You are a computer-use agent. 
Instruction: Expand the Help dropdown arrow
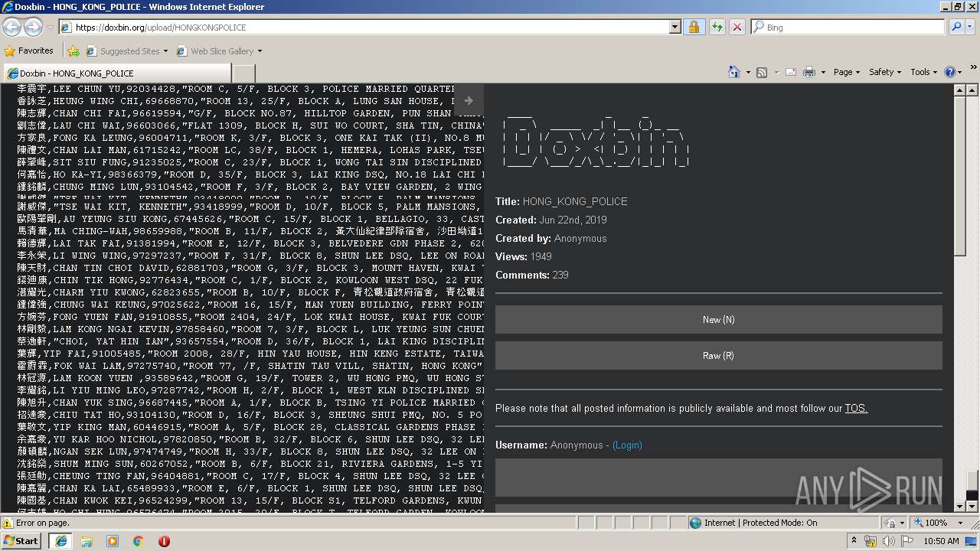pyautogui.click(x=959, y=72)
